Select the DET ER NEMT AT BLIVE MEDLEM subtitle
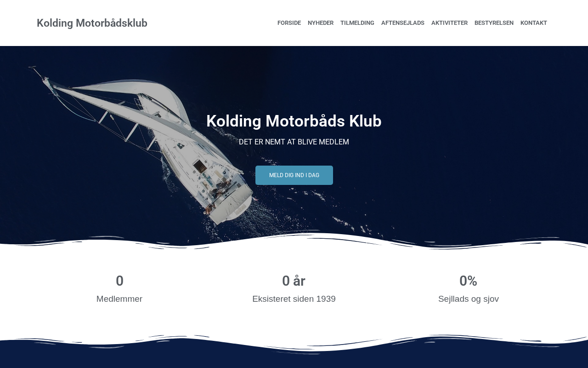Viewport: 588px width, 368px height. 294,142
